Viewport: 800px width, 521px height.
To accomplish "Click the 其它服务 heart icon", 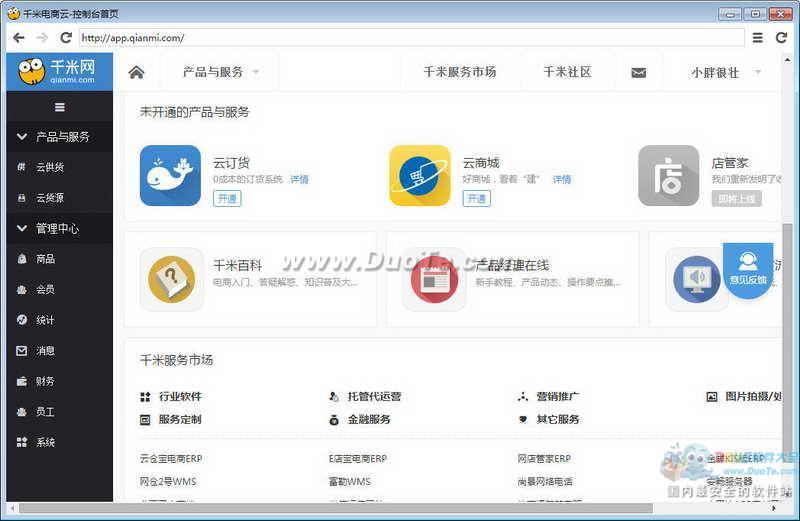I will coord(523,419).
